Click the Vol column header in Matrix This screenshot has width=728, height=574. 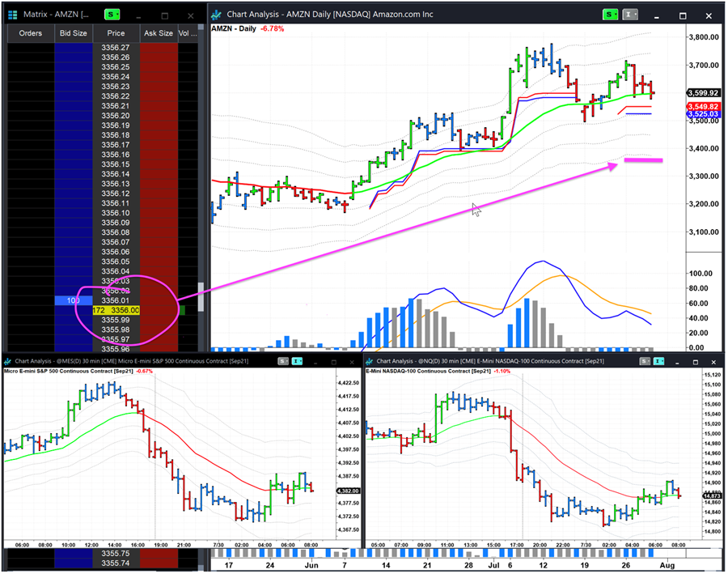pyautogui.click(x=187, y=33)
